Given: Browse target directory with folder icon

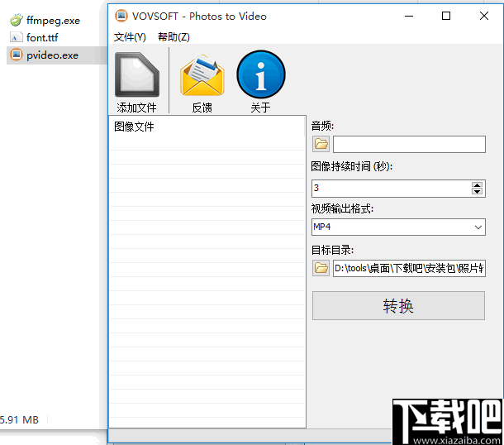Looking at the screenshot, I should pyautogui.click(x=321, y=268).
